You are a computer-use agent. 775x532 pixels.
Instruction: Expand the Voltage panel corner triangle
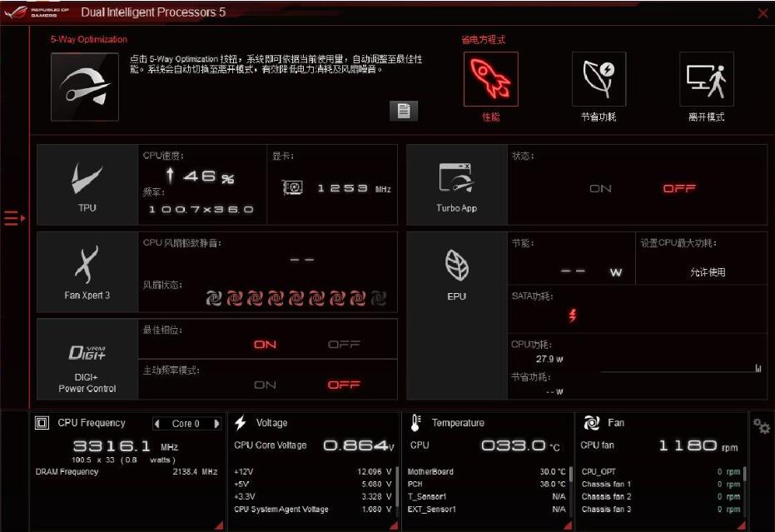[393, 525]
